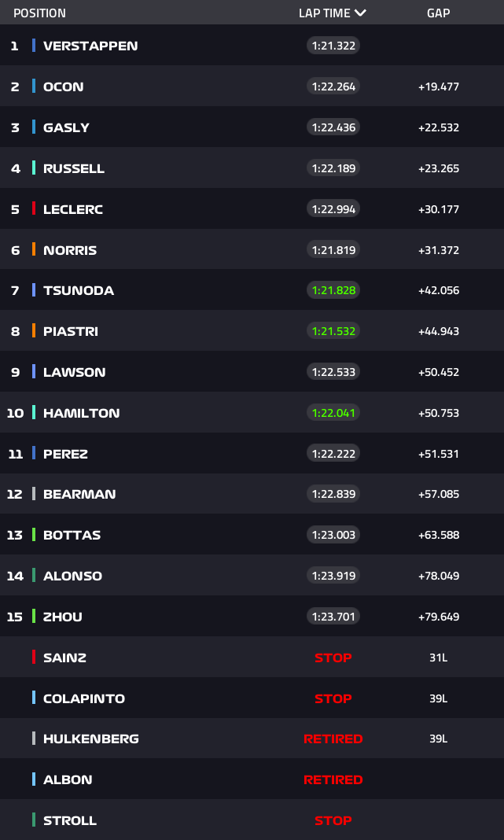504x840 pixels.
Task: Click Colapinto's 39L gap value
Action: pos(438,698)
